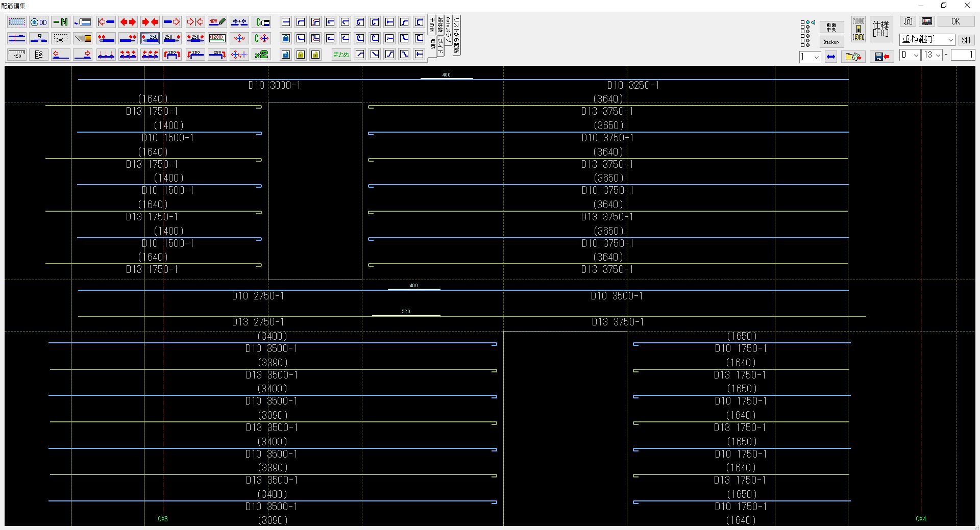Select the D10 3250-1 rebar label

[x=633, y=85]
